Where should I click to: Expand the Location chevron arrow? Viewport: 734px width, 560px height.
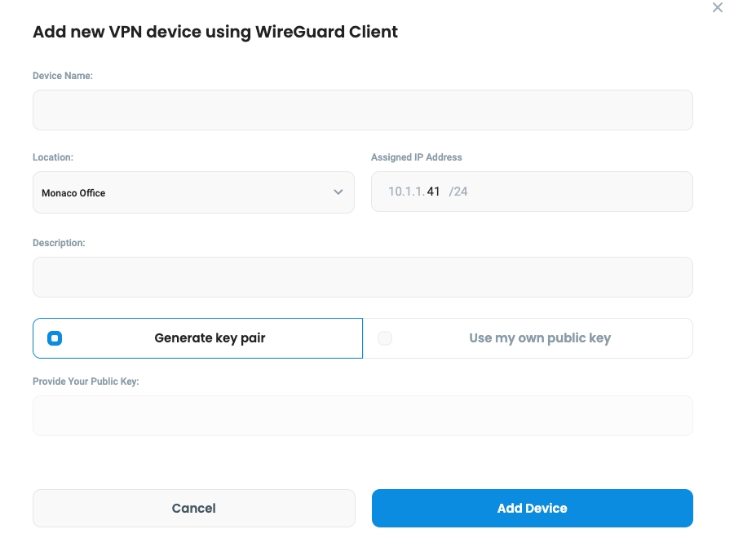coord(338,192)
